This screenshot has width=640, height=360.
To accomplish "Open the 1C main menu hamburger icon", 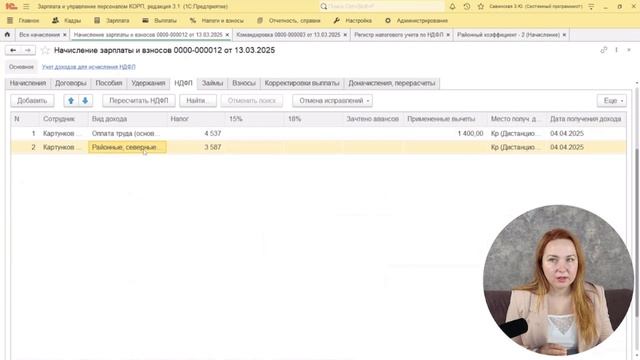I will click(26, 7).
